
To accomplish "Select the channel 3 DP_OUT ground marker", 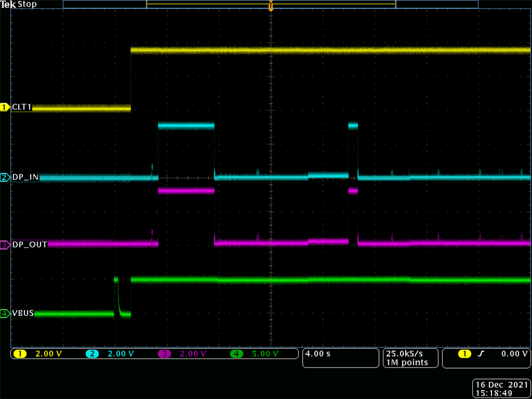I will pos(5,244).
